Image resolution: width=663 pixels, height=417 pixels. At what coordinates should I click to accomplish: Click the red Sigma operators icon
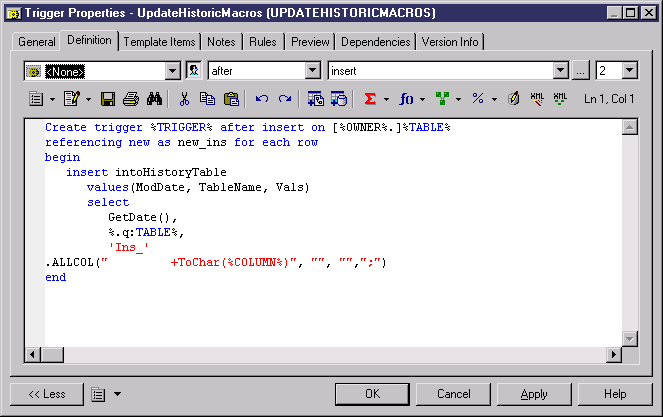pyautogui.click(x=369, y=99)
